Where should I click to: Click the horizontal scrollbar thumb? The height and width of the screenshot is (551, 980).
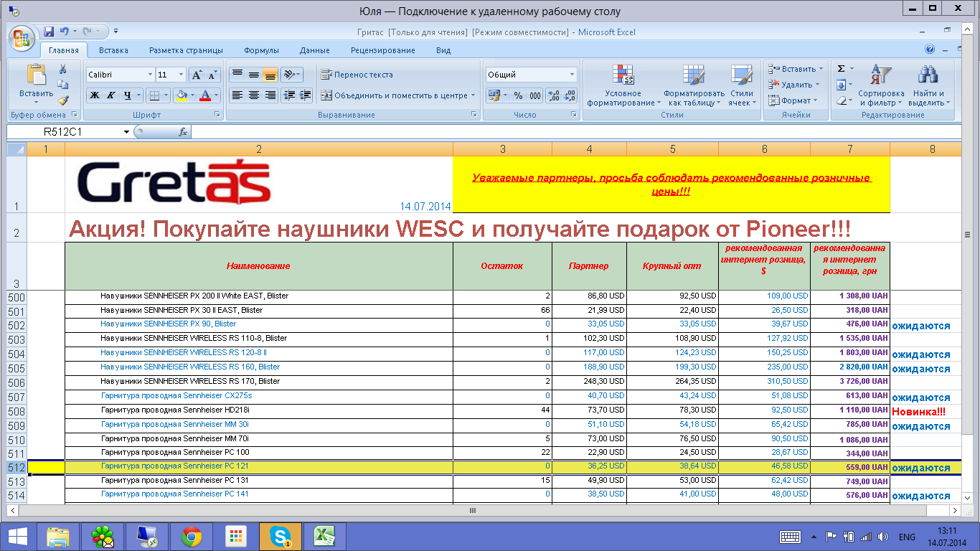pos(473,510)
